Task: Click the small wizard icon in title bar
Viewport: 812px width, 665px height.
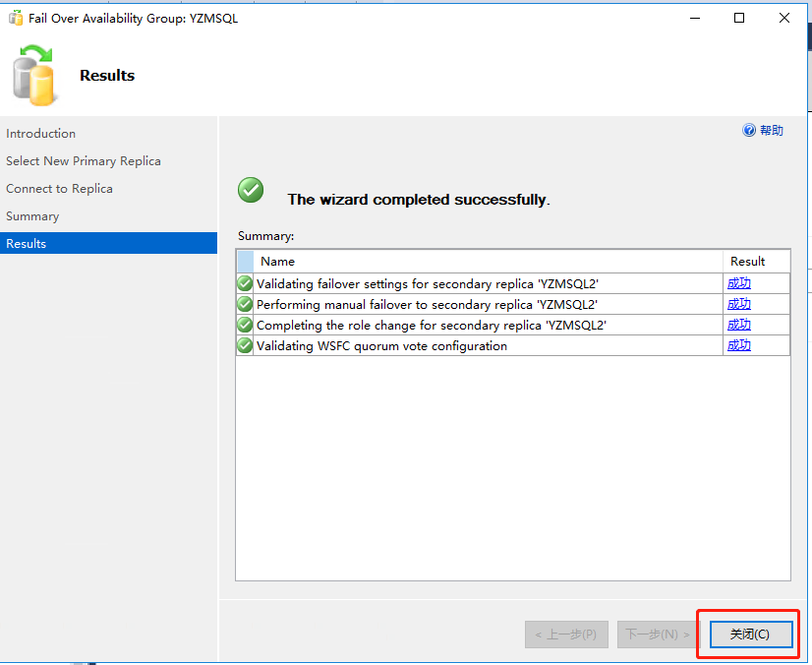Action: [15, 18]
